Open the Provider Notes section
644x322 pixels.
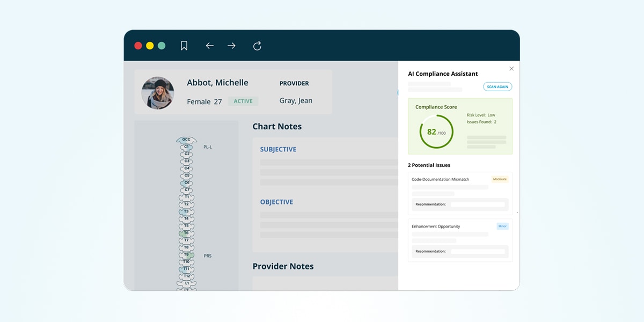click(x=283, y=266)
